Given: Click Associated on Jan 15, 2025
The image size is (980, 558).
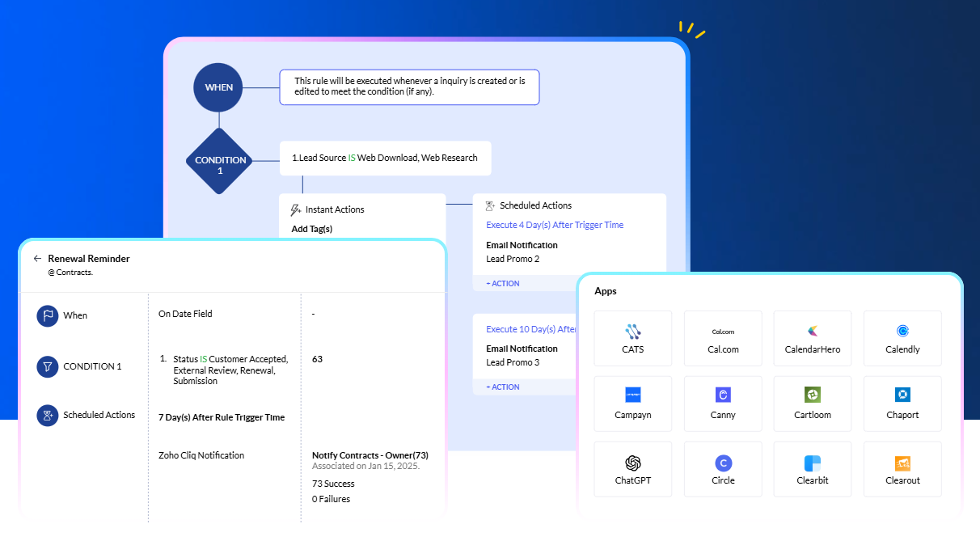Looking at the screenshot, I should coord(366,466).
